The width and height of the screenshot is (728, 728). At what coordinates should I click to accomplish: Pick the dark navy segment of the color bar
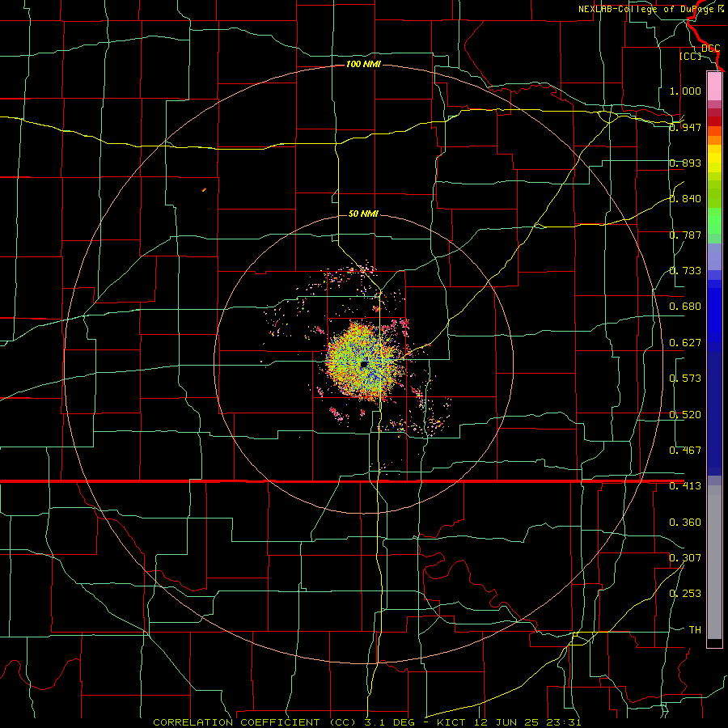click(714, 413)
